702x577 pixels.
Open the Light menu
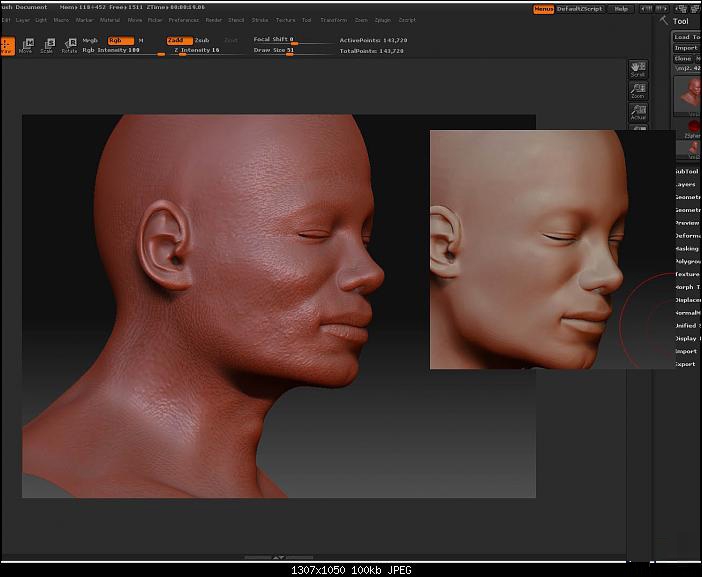point(41,20)
